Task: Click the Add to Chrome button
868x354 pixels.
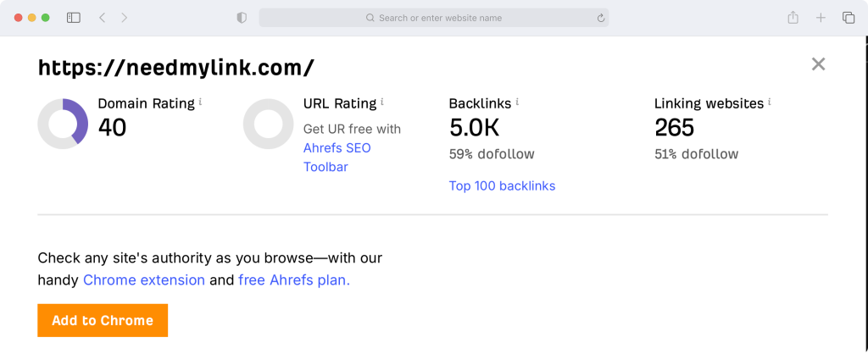Action: 103,320
